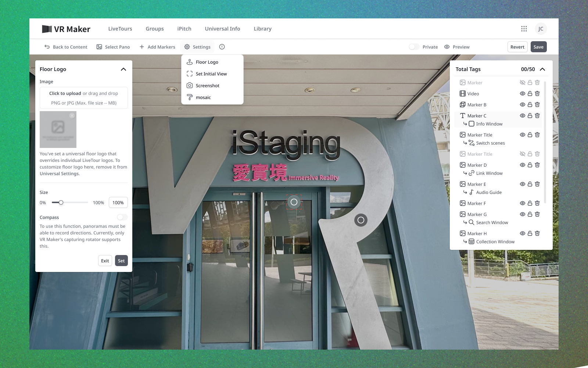Select mosaic from Settings menu
The image size is (588, 368).
tap(212, 97)
